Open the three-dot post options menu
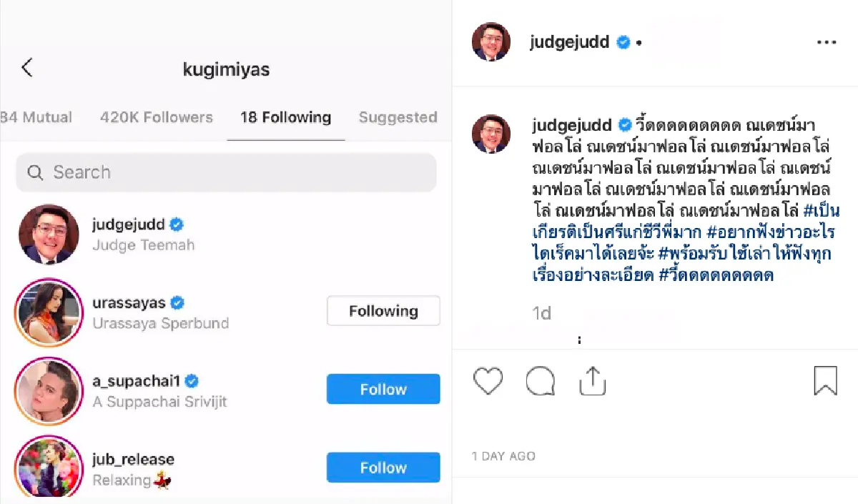This screenshot has width=858, height=504. point(826,43)
